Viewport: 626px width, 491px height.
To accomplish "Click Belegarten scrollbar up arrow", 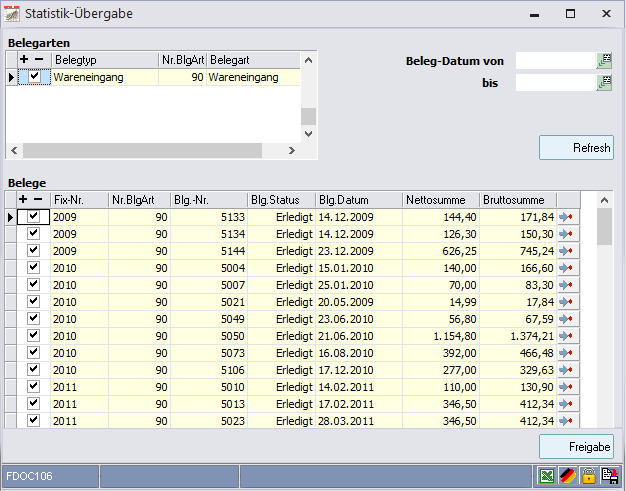I will coord(308,60).
